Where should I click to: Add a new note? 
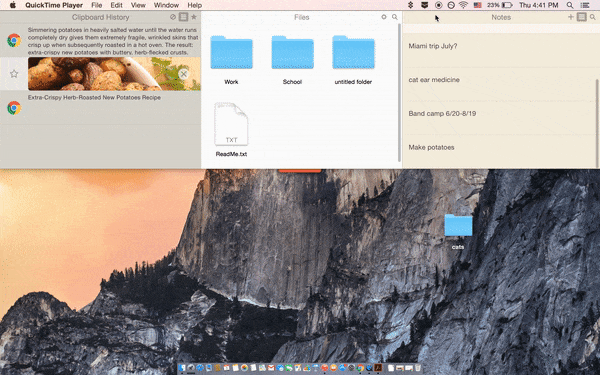coord(571,17)
